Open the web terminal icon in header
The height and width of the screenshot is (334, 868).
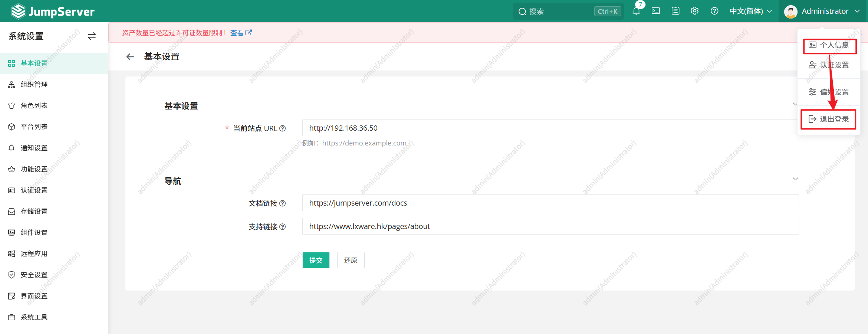(656, 11)
